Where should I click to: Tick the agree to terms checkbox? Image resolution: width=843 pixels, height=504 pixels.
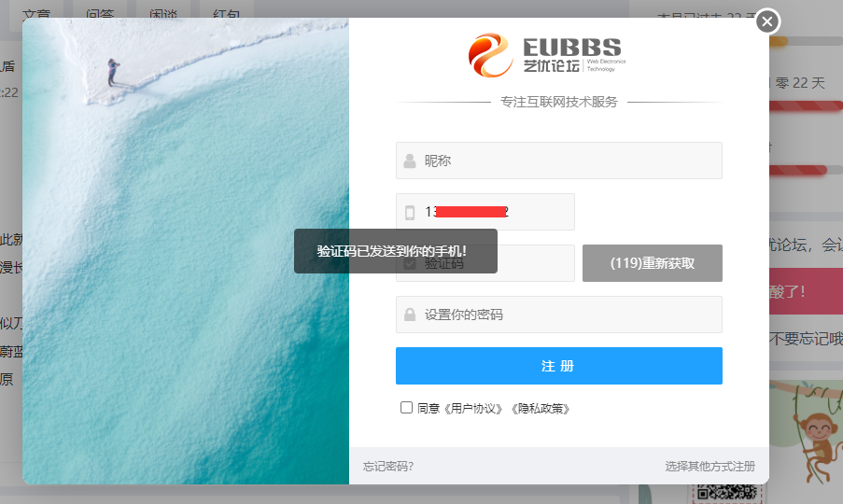(406, 407)
